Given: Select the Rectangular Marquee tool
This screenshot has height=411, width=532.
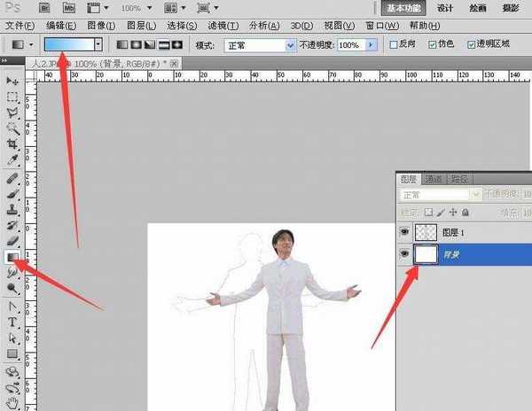Looking at the screenshot, I should [12, 97].
